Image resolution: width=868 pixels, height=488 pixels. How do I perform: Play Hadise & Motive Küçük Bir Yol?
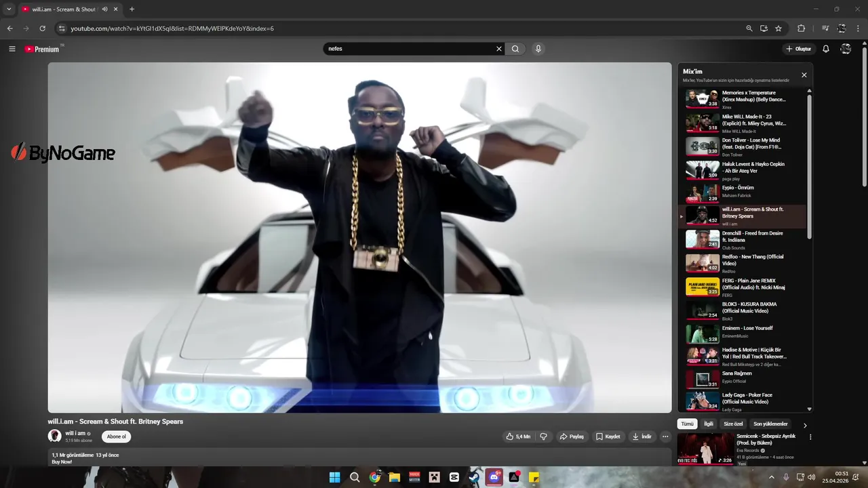point(743,356)
